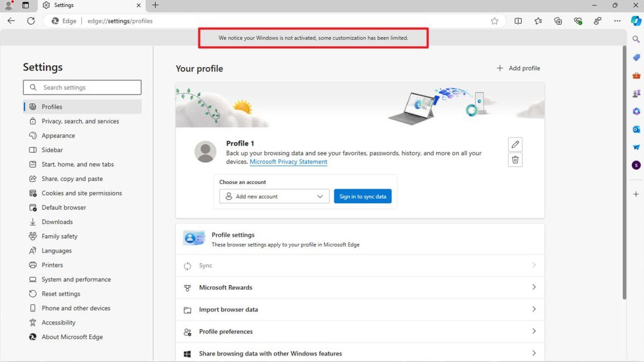This screenshot has width=644, height=362.
Task: Open Browser essentials heart icon
Action: [x=578, y=21]
